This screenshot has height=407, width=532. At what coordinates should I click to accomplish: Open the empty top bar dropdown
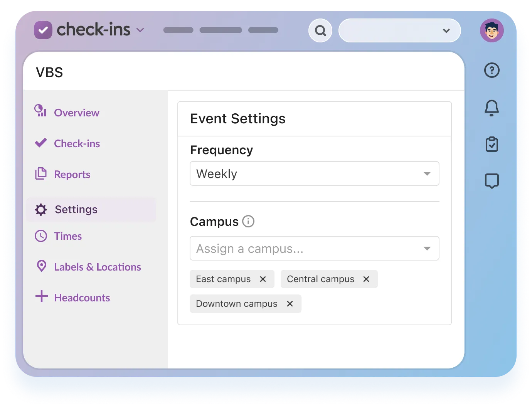pos(399,30)
